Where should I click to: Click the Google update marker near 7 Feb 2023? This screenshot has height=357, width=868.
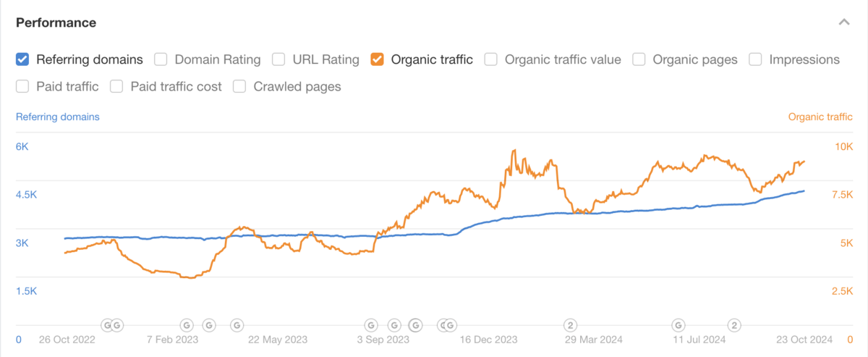click(x=186, y=325)
